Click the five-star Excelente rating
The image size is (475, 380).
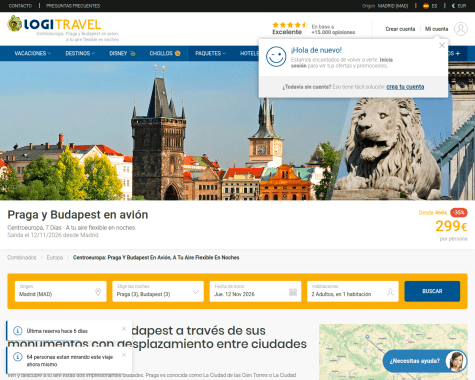(289, 28)
